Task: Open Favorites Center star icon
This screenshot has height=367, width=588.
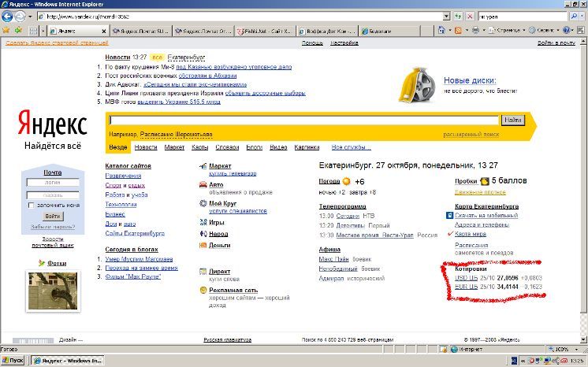Action: click(x=6, y=31)
